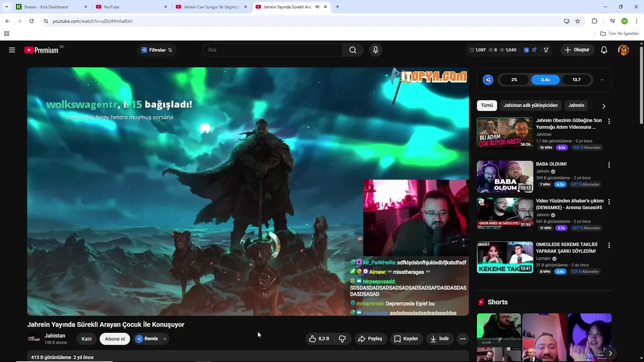Click the URL address bar
The width and height of the screenshot is (644, 362).
(x=302, y=21)
